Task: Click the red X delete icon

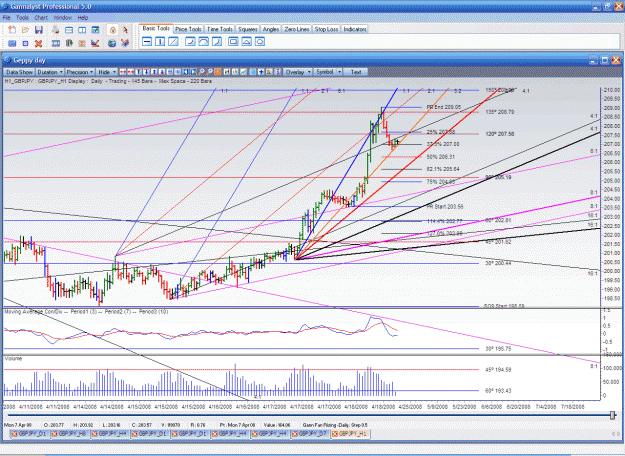Action: pyautogui.click(x=38, y=43)
